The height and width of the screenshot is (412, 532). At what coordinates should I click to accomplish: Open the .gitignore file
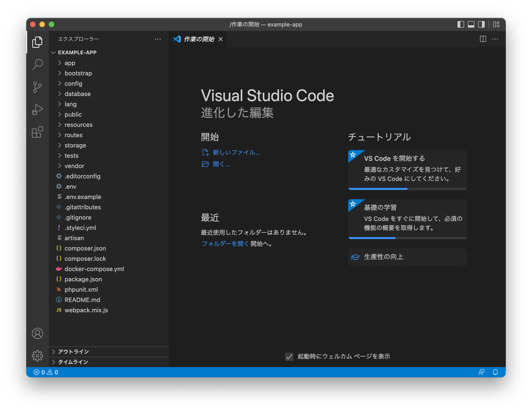pyautogui.click(x=109, y=217)
